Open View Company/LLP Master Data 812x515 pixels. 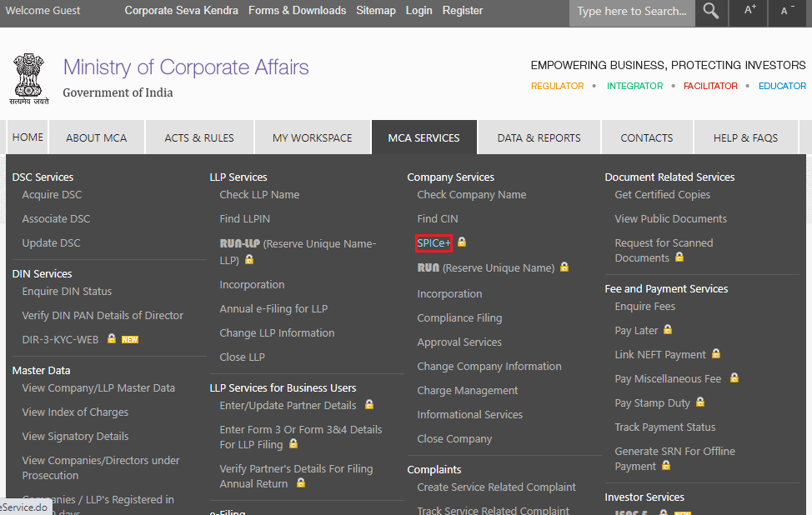[98, 387]
